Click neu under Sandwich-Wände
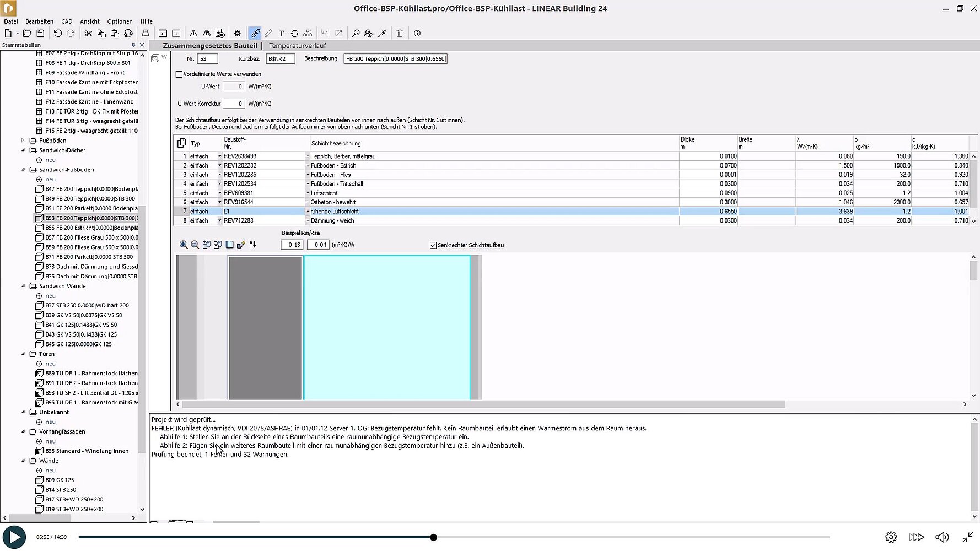 pyautogui.click(x=50, y=296)
